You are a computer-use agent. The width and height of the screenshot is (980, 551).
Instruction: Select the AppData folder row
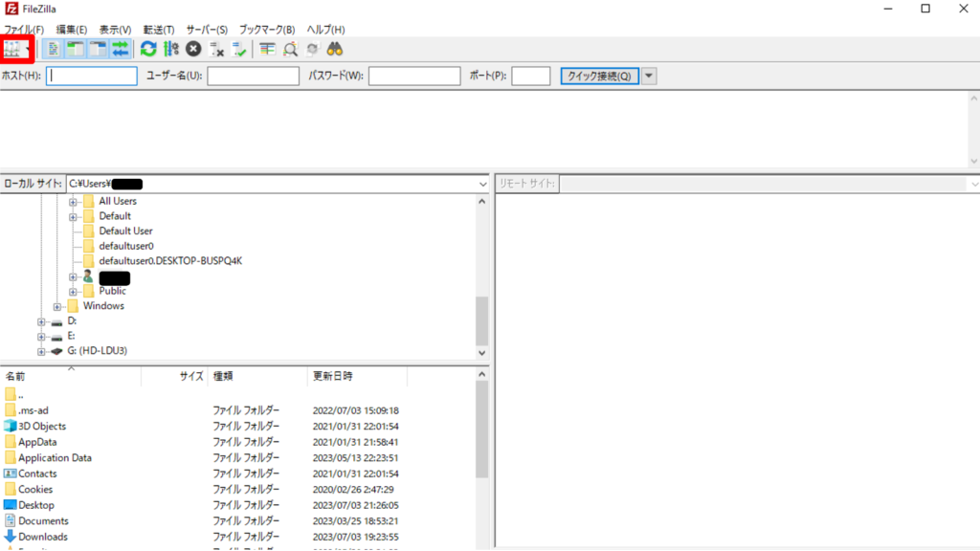coord(205,442)
